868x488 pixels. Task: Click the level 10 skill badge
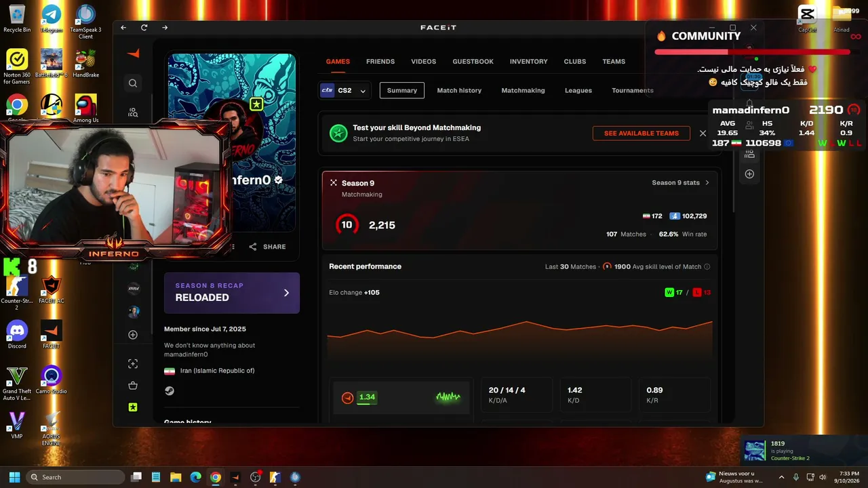point(347,225)
